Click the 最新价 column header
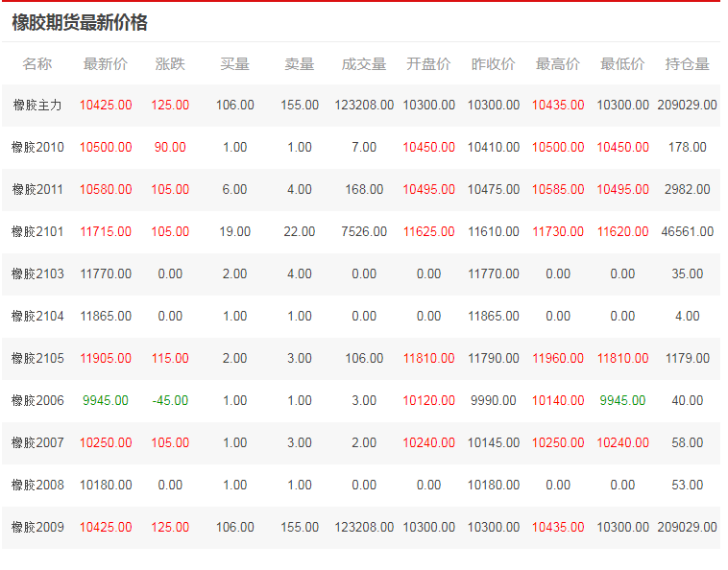The height and width of the screenshot is (570, 728). (x=106, y=64)
